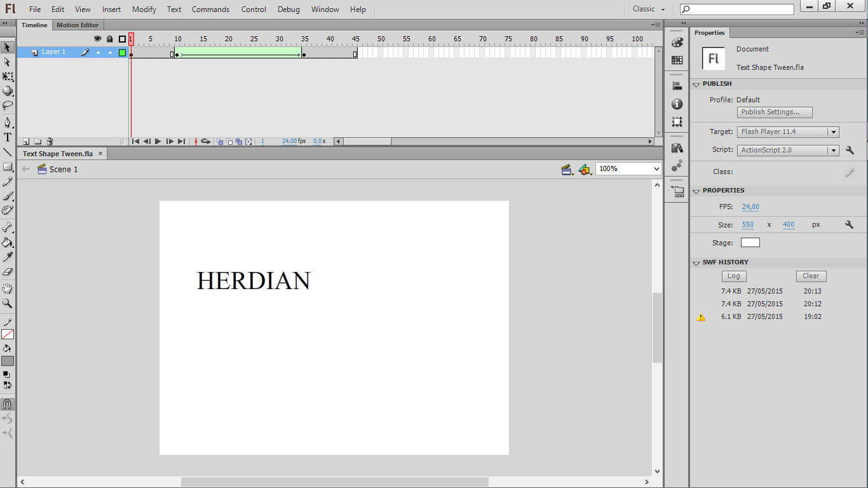868x488 pixels.
Task: Toggle Layer 1 lock dot
Action: pyautogui.click(x=110, y=52)
